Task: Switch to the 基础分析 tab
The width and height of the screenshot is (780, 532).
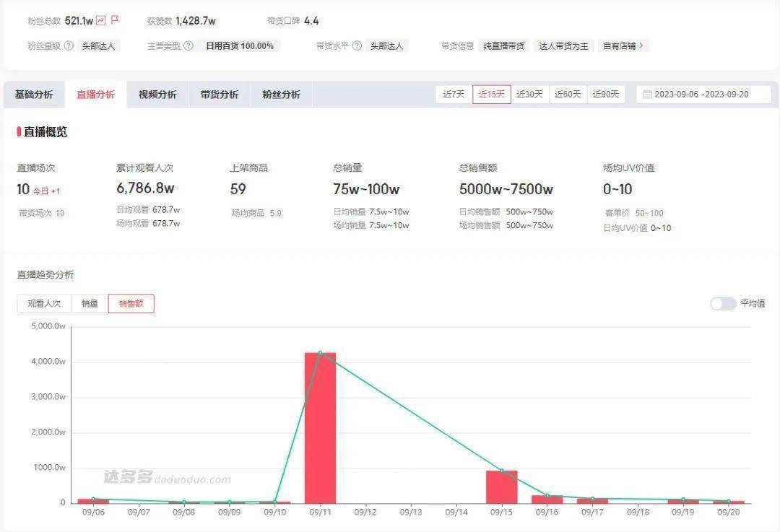Action: tap(34, 95)
